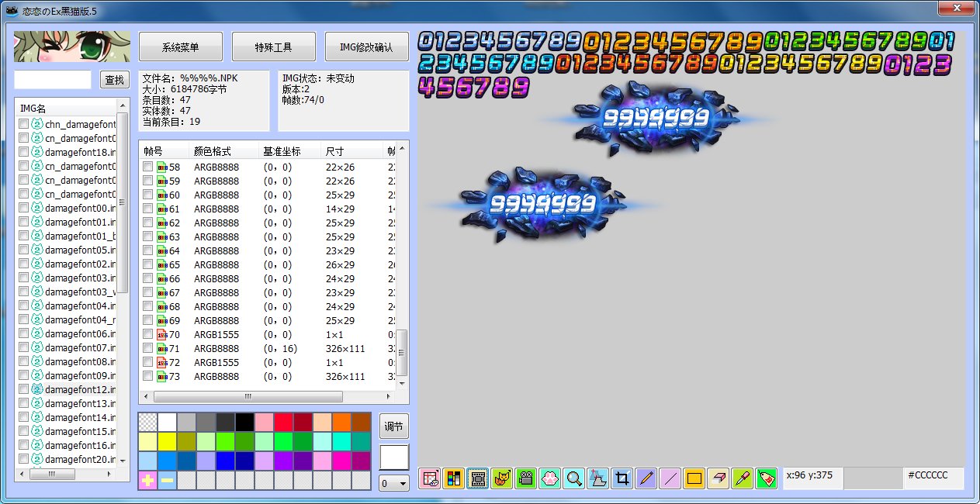Viewport: 980px width, 504px height.
Task: Click the red 1555 icon of frame 70
Action: click(161, 334)
